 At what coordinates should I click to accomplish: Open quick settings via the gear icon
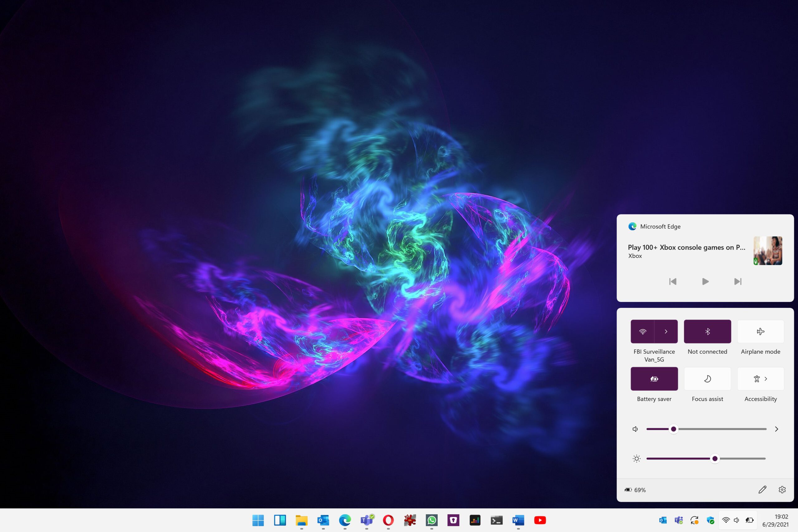(782, 490)
